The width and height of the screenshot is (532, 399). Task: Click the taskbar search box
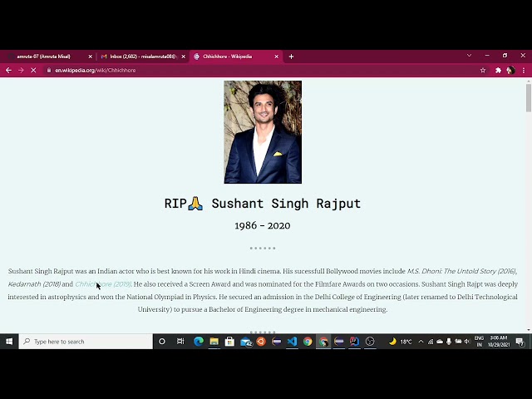[86, 342]
